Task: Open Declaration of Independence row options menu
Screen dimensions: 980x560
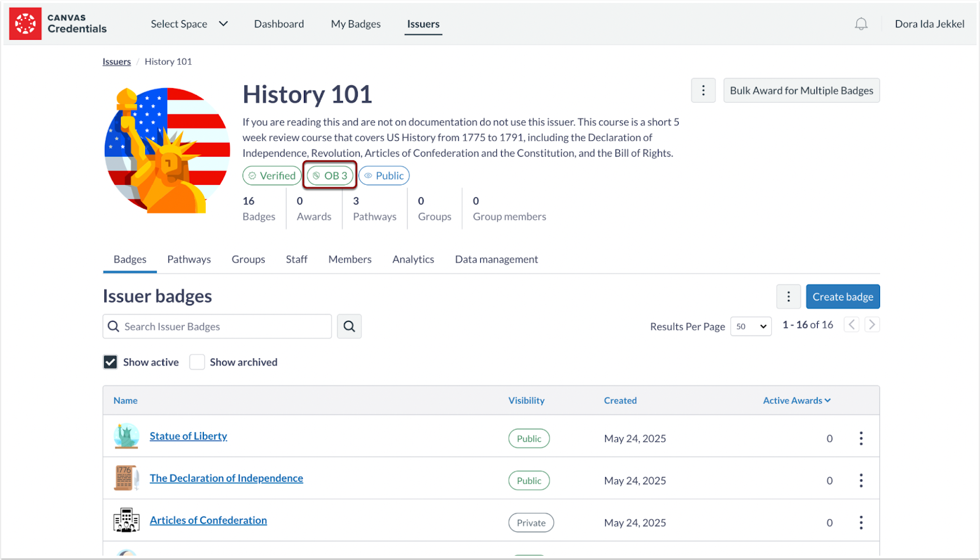Action: (x=861, y=480)
